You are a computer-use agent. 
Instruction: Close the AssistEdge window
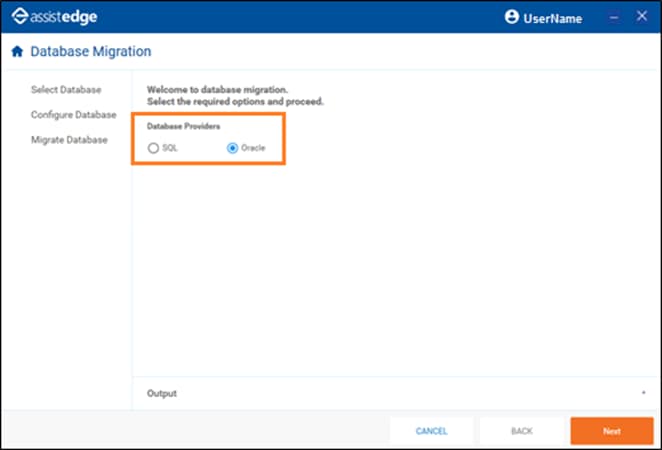point(642,16)
